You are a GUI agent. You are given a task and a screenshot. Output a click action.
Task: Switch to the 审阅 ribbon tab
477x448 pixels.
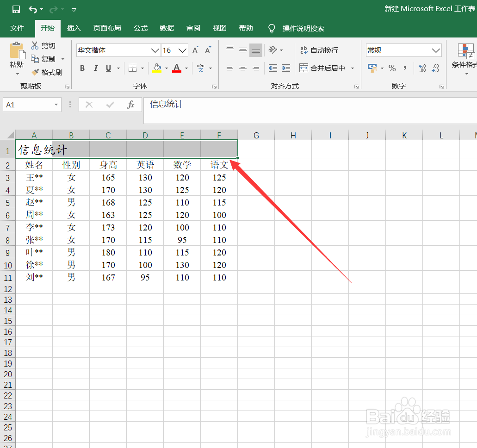(x=193, y=28)
